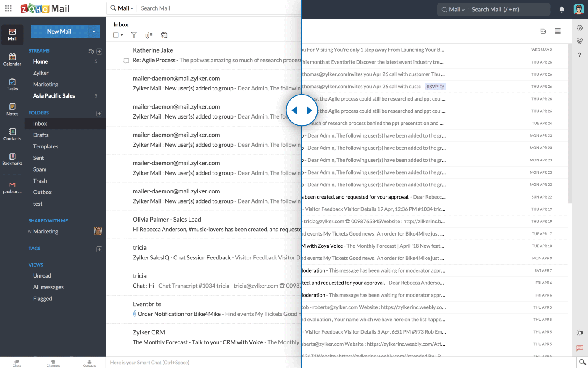Filter messages with attachments using the paperclip icon
Image resolution: width=588 pixels, height=368 pixels.
pos(149,35)
